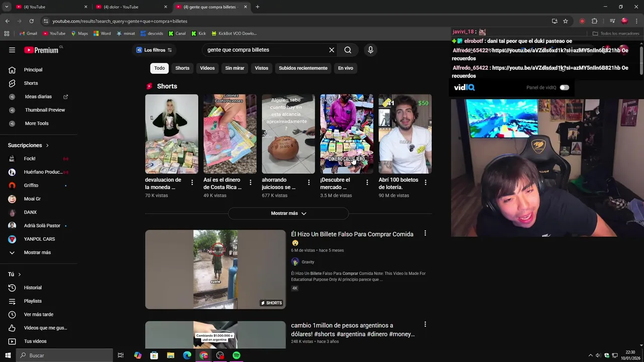Go back to previous page
This screenshot has width=644, height=362.
coord(7,21)
